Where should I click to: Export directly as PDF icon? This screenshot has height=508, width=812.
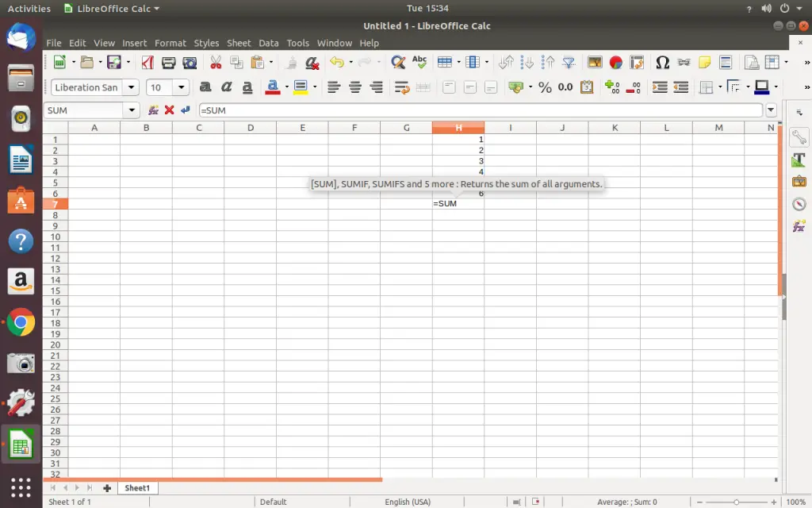coord(147,63)
